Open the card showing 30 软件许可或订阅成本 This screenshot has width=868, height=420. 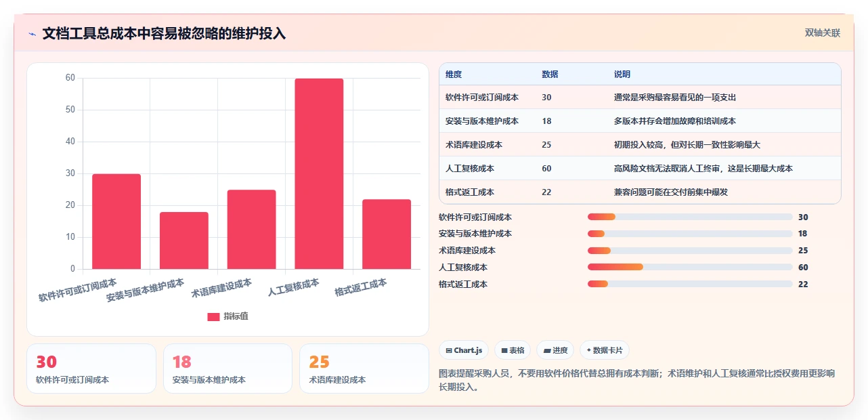tap(91, 369)
